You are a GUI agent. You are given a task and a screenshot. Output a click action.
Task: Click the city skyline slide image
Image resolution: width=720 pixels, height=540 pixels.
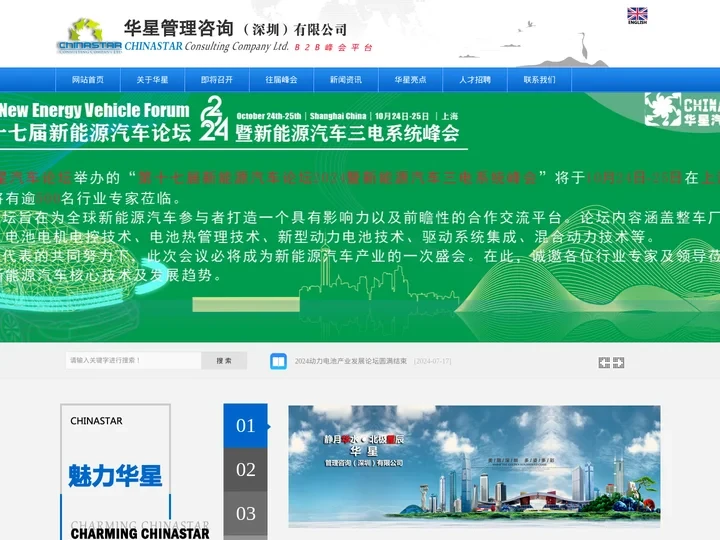(474, 466)
